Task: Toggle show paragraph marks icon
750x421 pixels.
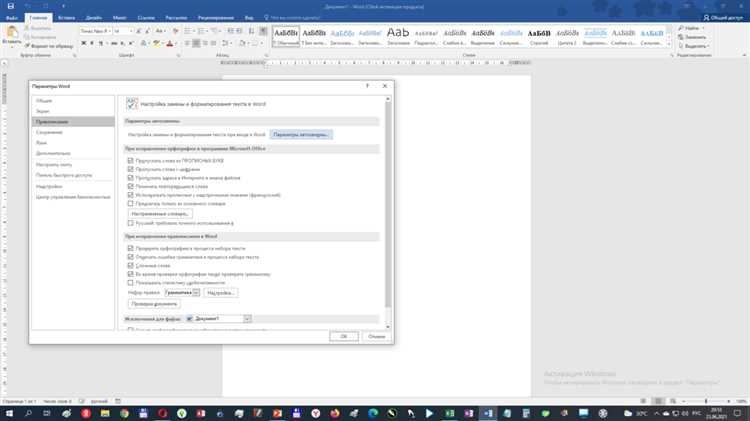Action: click(263, 31)
